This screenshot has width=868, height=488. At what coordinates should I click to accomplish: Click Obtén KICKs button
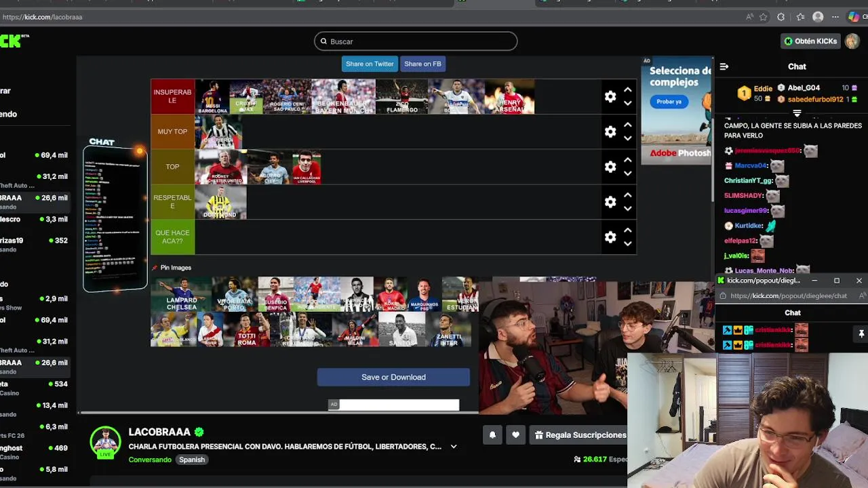tap(810, 41)
